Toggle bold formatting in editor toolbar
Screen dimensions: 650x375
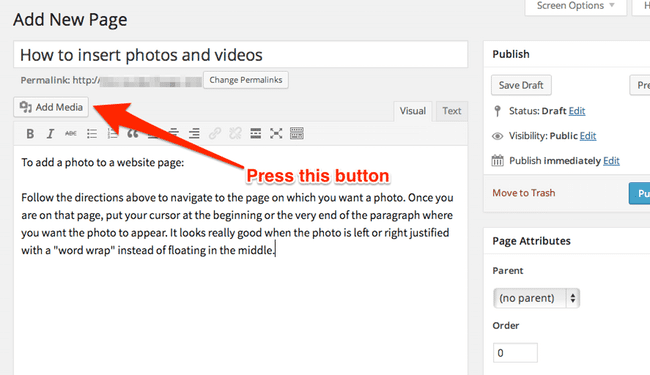pos(30,134)
